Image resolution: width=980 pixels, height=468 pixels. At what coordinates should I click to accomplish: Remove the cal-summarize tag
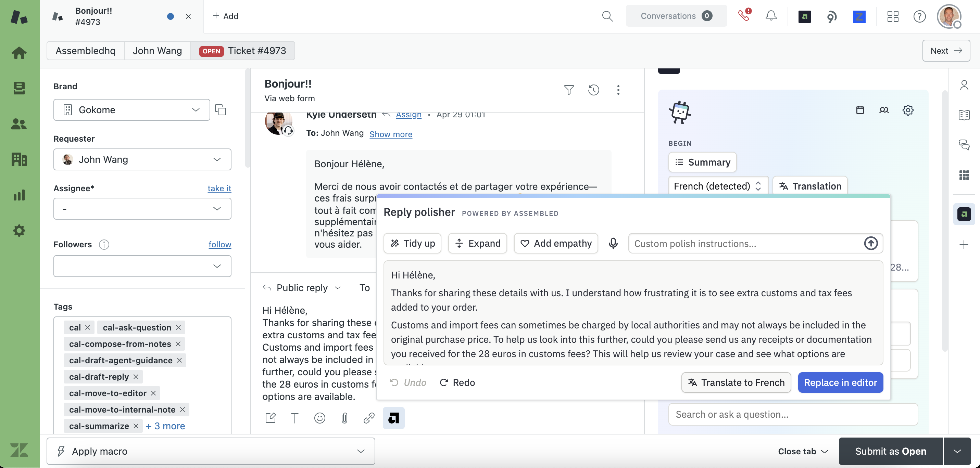click(136, 426)
